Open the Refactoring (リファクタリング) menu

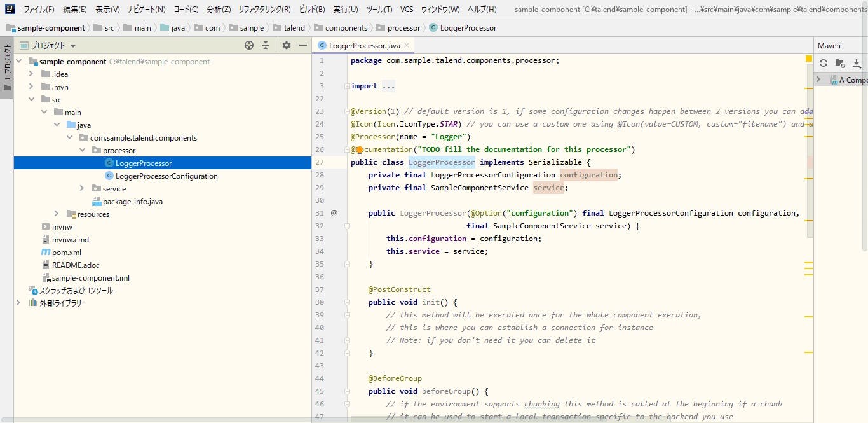(x=264, y=10)
